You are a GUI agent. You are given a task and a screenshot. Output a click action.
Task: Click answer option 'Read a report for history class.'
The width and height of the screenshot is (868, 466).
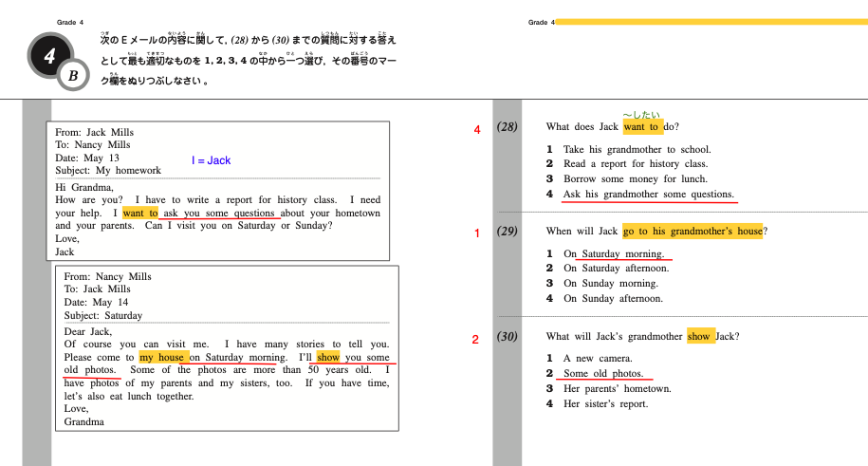point(636,164)
